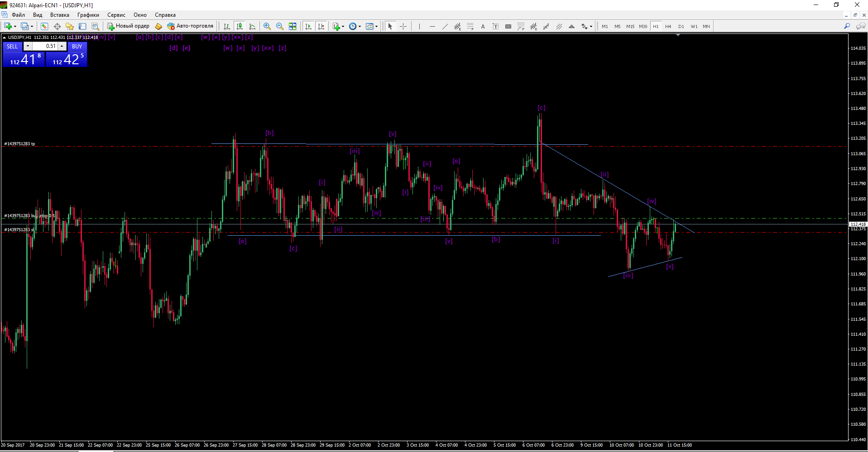The image size is (868, 452).
Task: Open the Terminal panel icon
Action: pos(82,26)
